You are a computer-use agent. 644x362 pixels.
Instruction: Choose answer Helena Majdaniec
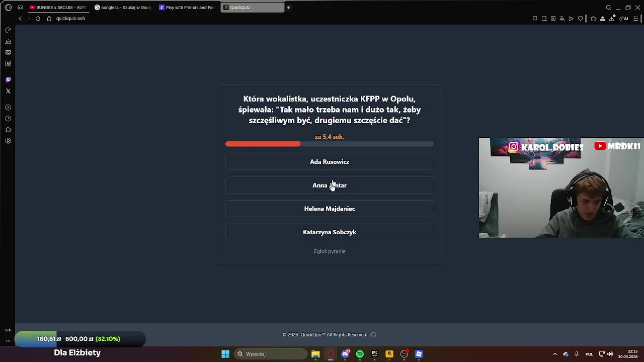pos(330,209)
